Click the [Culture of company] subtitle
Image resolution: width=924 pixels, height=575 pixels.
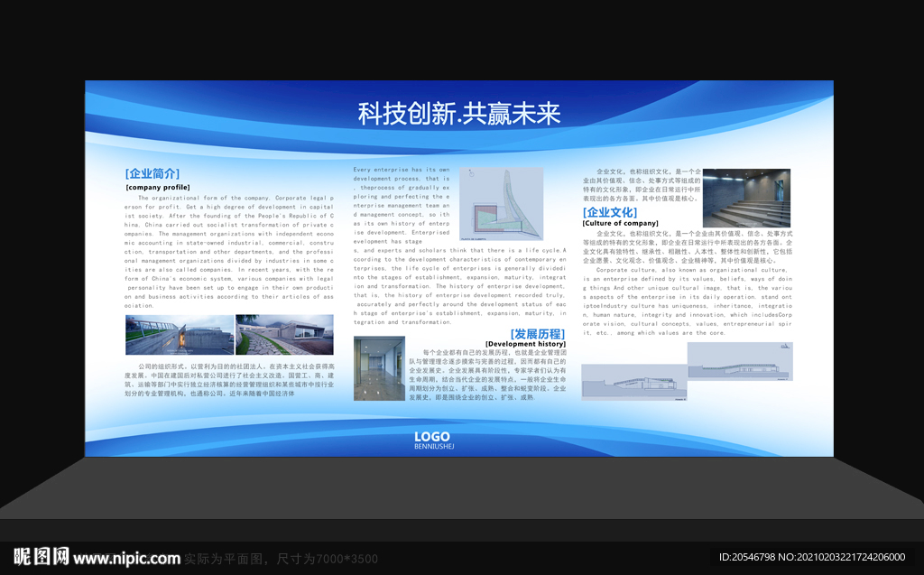pyautogui.click(x=621, y=224)
